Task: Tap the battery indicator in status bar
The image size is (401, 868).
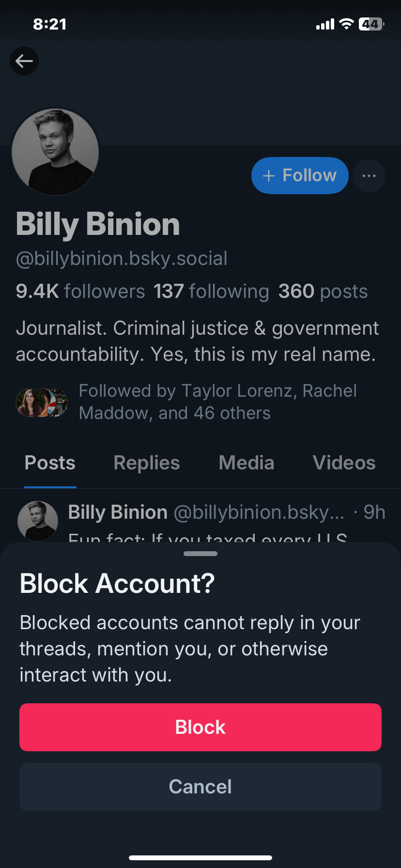Action: click(371, 24)
